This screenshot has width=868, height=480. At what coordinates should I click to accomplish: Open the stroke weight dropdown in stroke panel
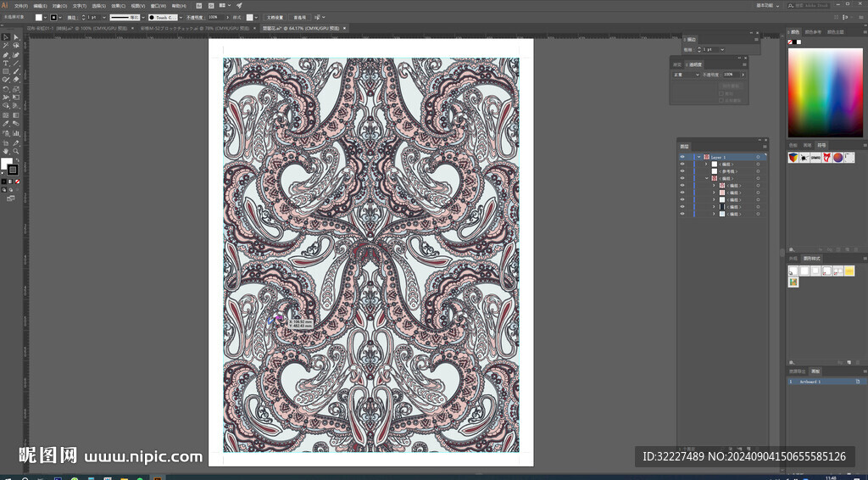(721, 50)
